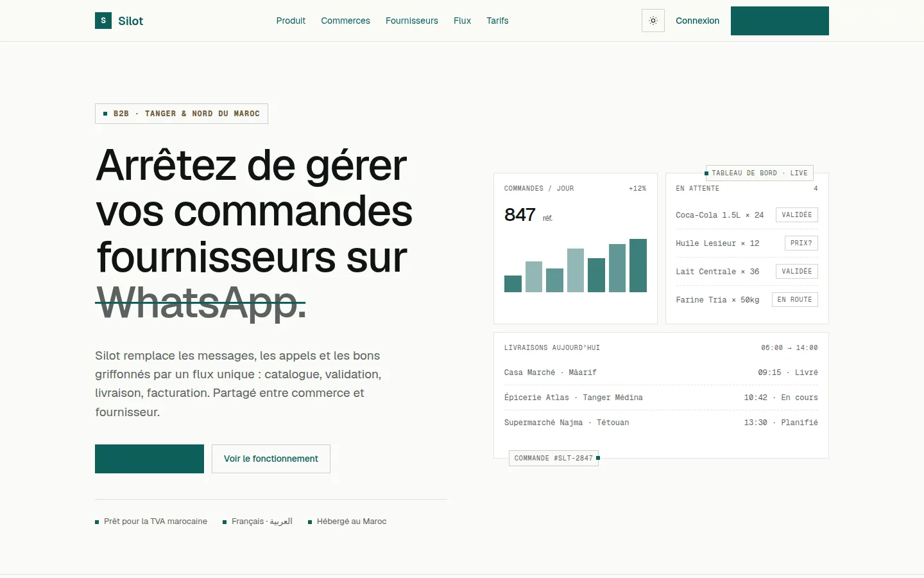This screenshot has width=924, height=578.
Task: Click the first shortest bar in chart
Action: (x=513, y=284)
